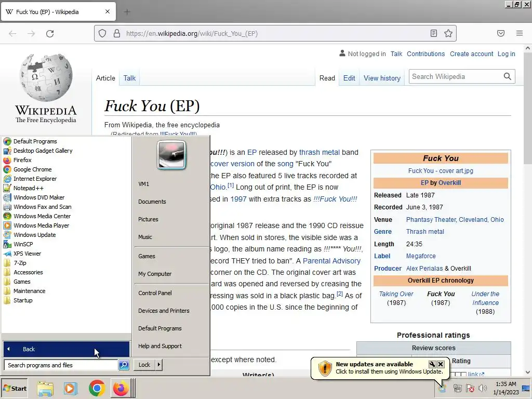The height and width of the screenshot is (399, 532).
Task: Open Documents from Start menu right pane
Action: tap(152, 202)
